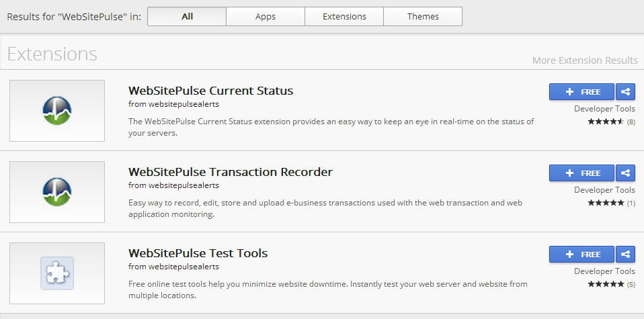Screen dimensions: 644x319
Task: Click Developer Tools under the Transaction Recorder FREE button
Action: click(x=604, y=190)
